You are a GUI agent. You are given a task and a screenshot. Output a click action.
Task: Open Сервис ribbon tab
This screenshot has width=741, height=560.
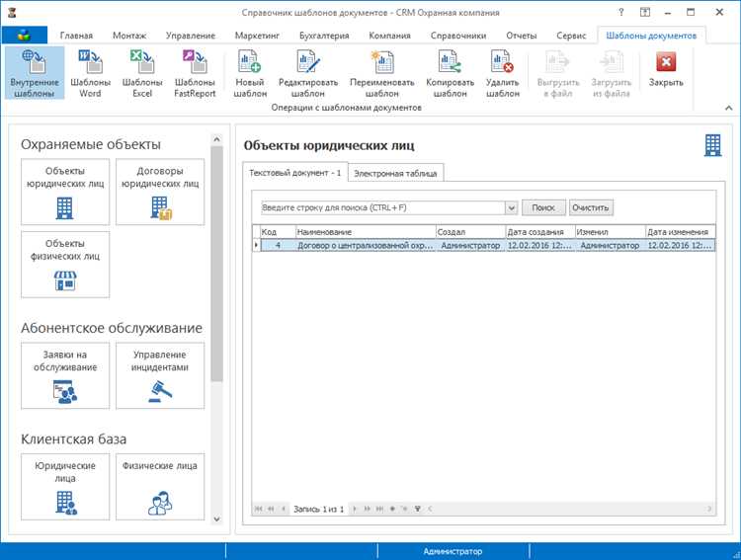coord(571,36)
